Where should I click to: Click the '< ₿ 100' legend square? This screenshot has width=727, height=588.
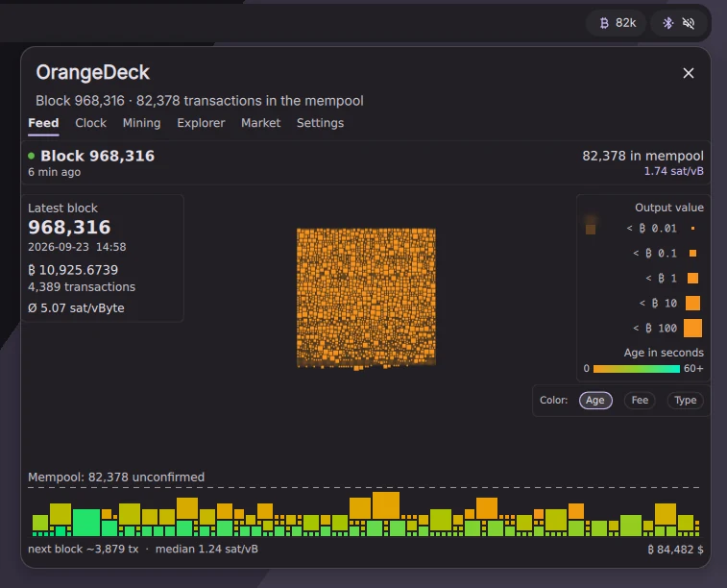(x=692, y=328)
